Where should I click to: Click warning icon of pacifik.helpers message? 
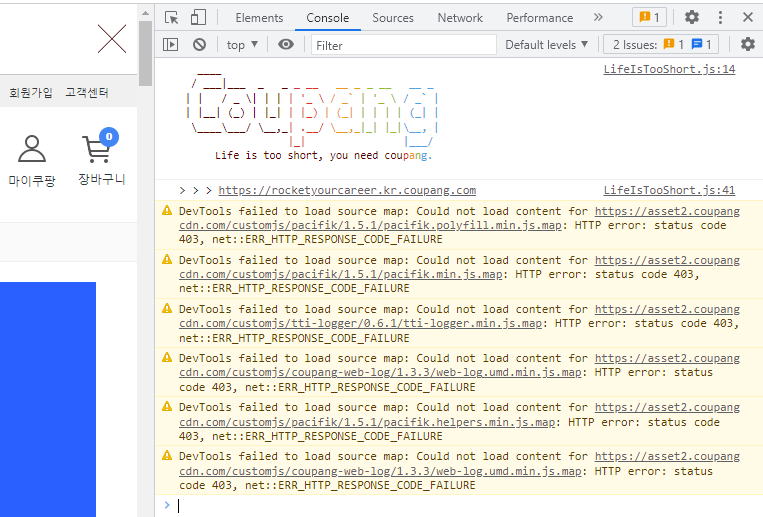pos(167,406)
